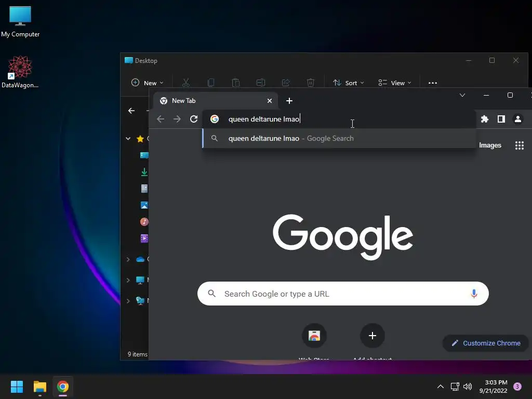532x399 pixels.
Task: Select the Pictures folder in Explorer sidebar
Action: 144,205
